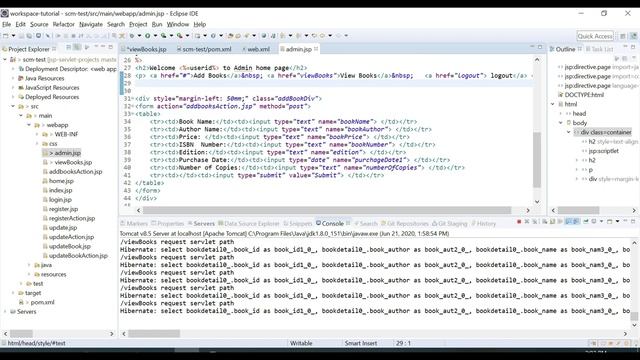
Task: Expand the java folder node
Action: point(29,265)
